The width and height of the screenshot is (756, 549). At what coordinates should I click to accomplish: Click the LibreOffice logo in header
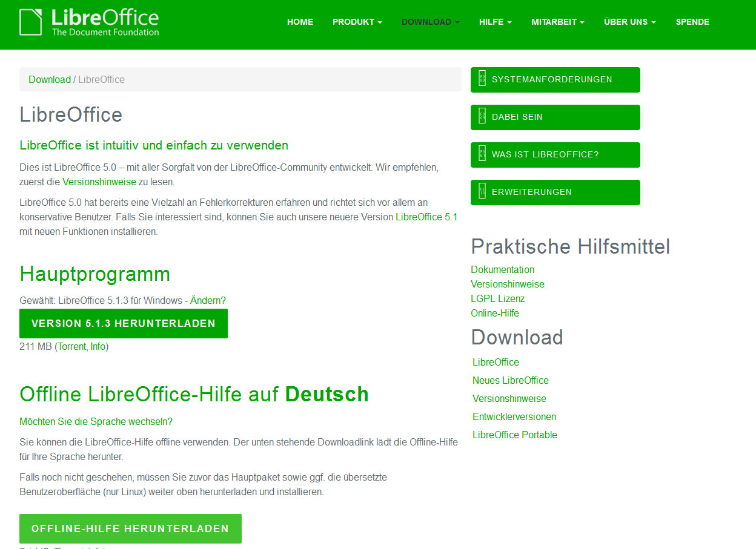click(x=90, y=22)
